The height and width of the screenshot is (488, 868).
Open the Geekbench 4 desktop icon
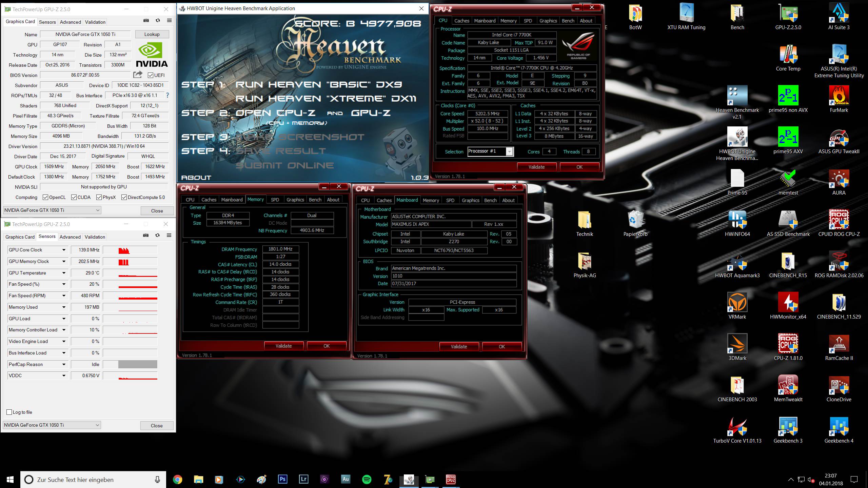click(839, 430)
